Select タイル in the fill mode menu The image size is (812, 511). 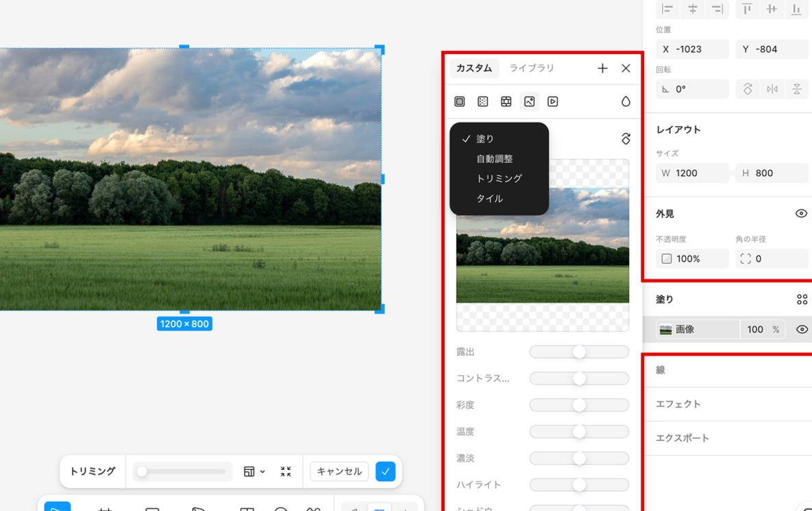click(489, 198)
